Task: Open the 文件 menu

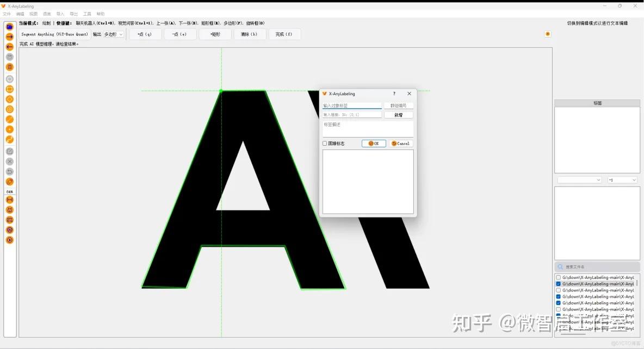Action: pyautogui.click(x=8, y=14)
